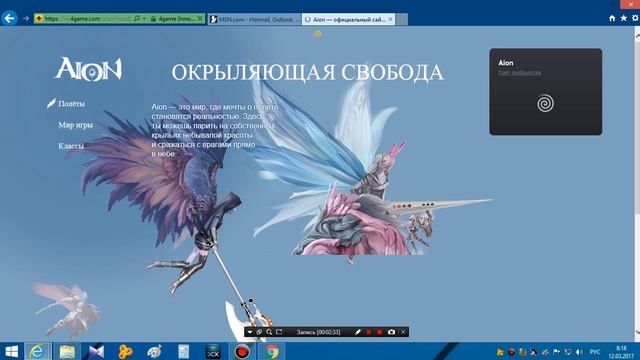Screen dimensions: 640x360
Task: Click the Запись timer label
Action: [x=318, y=332]
